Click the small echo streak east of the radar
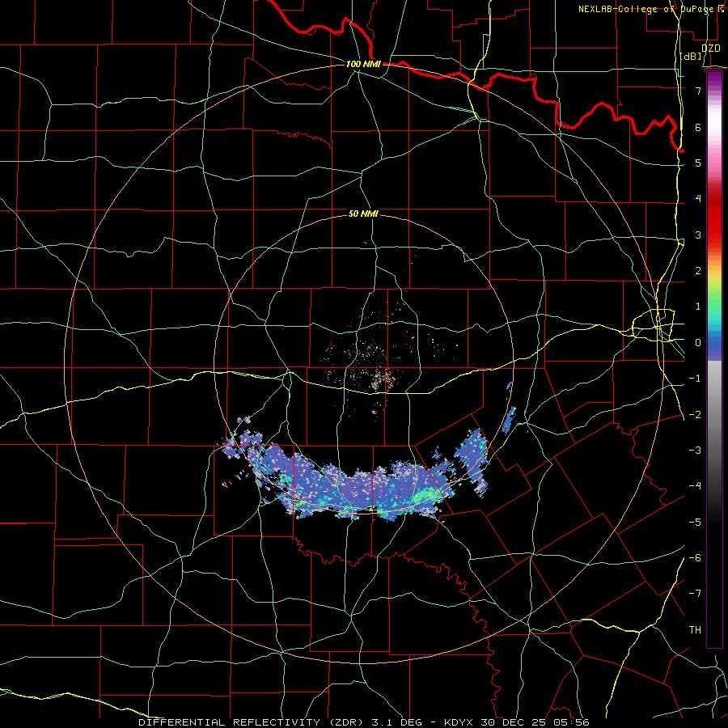Screen dimensions: 728x728 (x=510, y=418)
